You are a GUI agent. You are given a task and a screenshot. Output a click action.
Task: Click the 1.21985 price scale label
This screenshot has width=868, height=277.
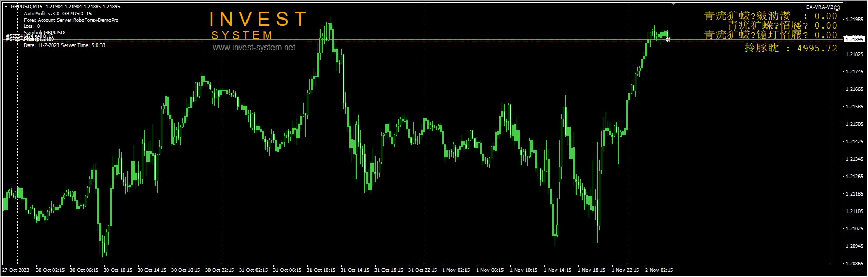point(855,20)
